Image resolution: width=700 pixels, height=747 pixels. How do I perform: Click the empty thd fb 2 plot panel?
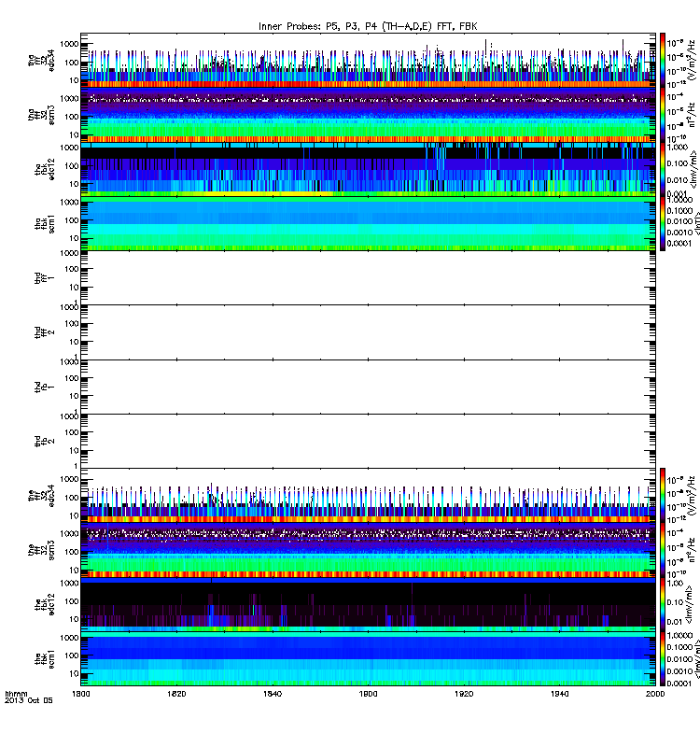coord(368,441)
